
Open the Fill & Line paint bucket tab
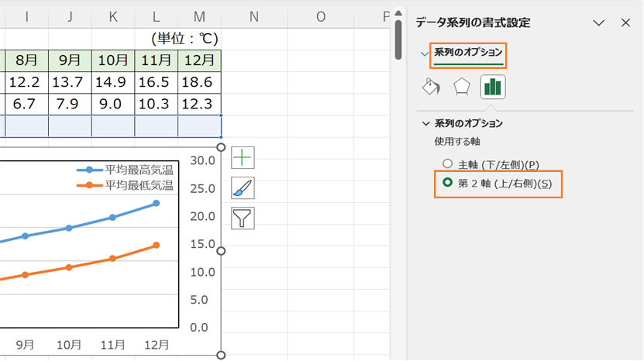coord(431,87)
